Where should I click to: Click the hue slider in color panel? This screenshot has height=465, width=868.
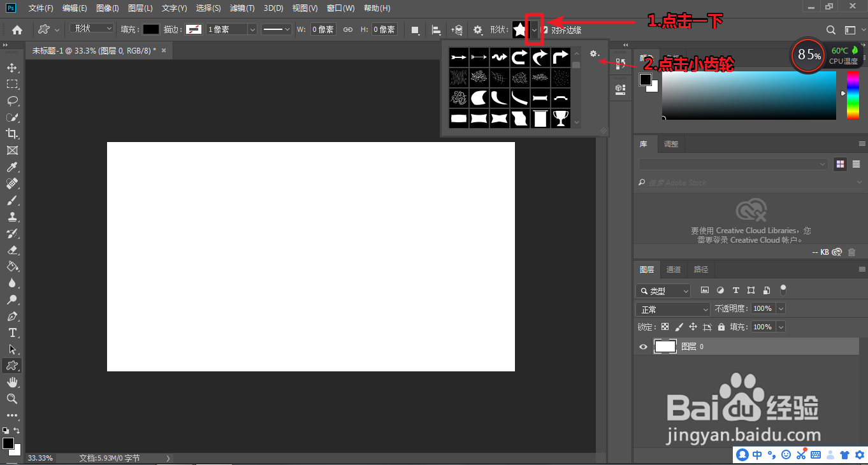(853, 95)
